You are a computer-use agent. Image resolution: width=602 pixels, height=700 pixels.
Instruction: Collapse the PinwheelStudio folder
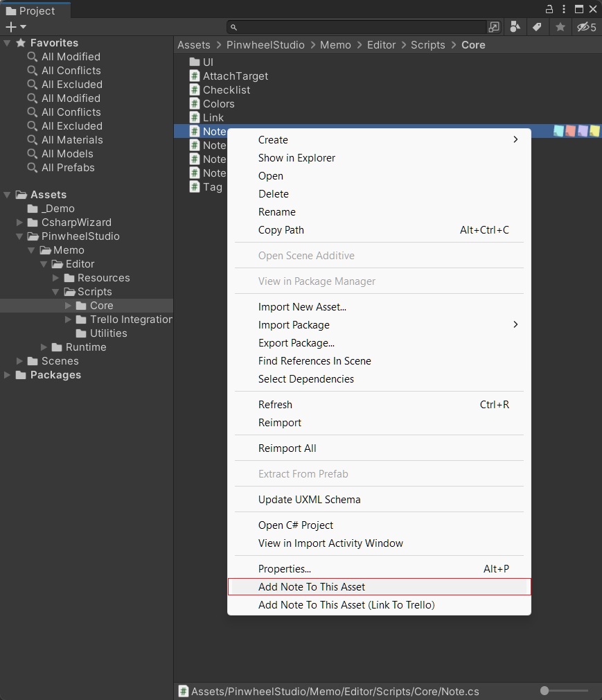(x=19, y=236)
